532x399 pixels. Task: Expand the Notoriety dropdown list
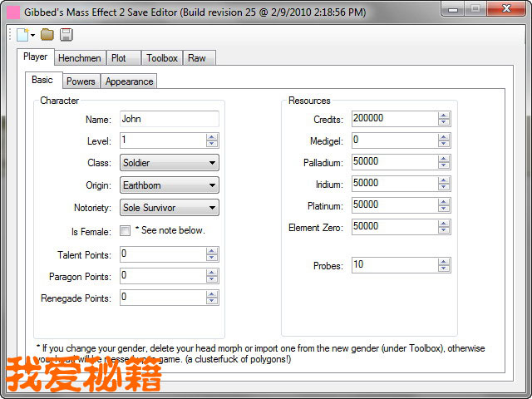pyautogui.click(x=212, y=208)
